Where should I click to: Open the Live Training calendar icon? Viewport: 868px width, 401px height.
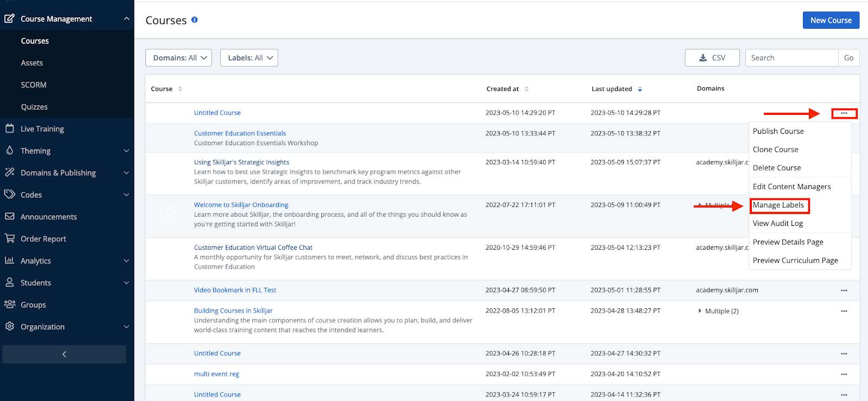(10, 128)
